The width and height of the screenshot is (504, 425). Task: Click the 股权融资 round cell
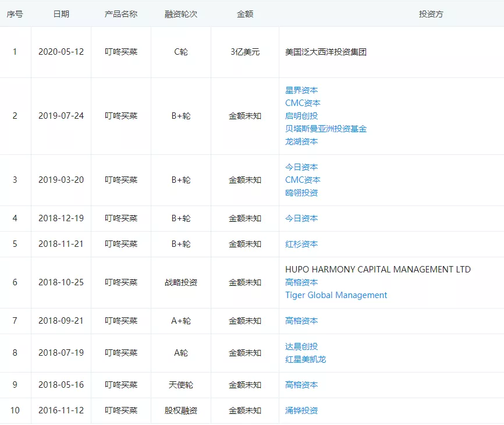point(180,410)
